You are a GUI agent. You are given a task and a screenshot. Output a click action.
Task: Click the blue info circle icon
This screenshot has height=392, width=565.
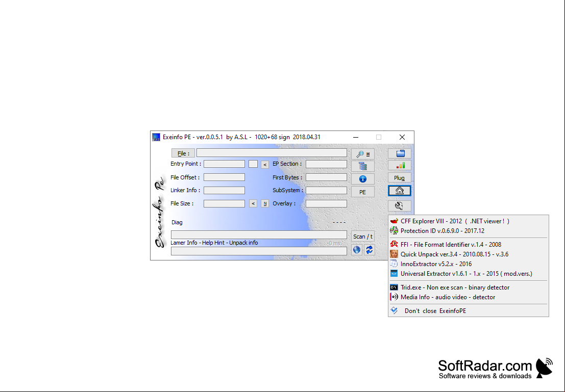point(363,179)
